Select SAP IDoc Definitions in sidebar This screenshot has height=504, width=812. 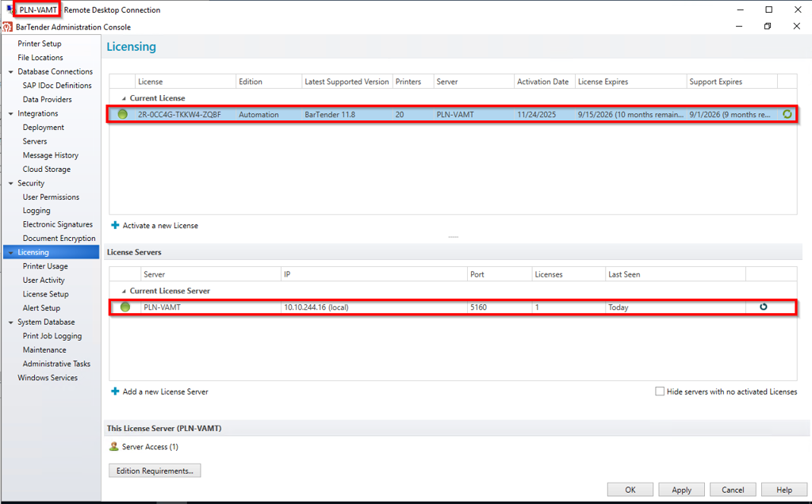click(57, 86)
